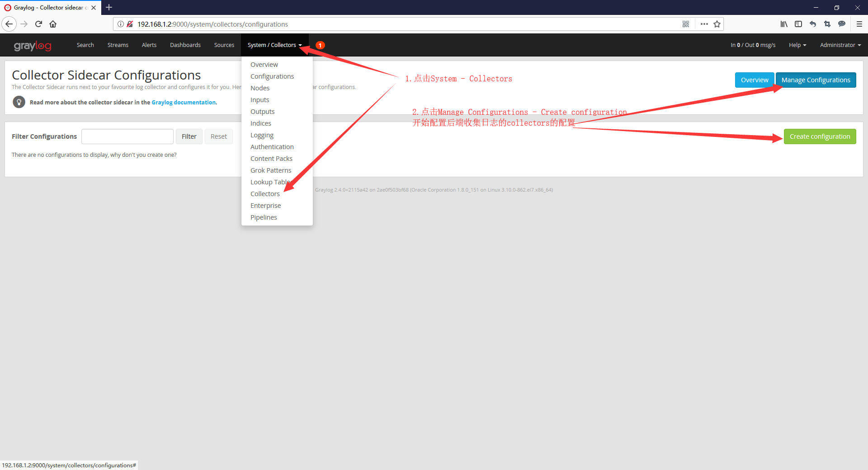Click the site information icon in address bar
The image size is (868, 470).
click(x=120, y=24)
